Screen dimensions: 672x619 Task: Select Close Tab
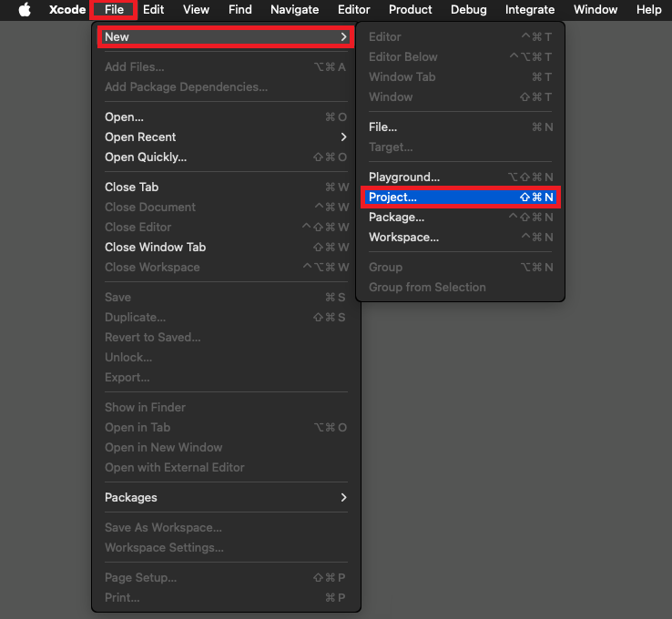(226, 188)
